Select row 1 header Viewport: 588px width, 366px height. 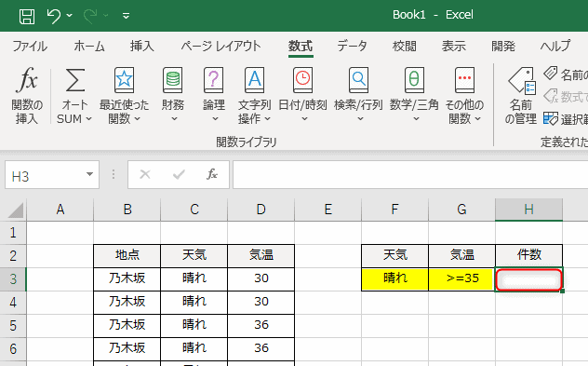13,233
